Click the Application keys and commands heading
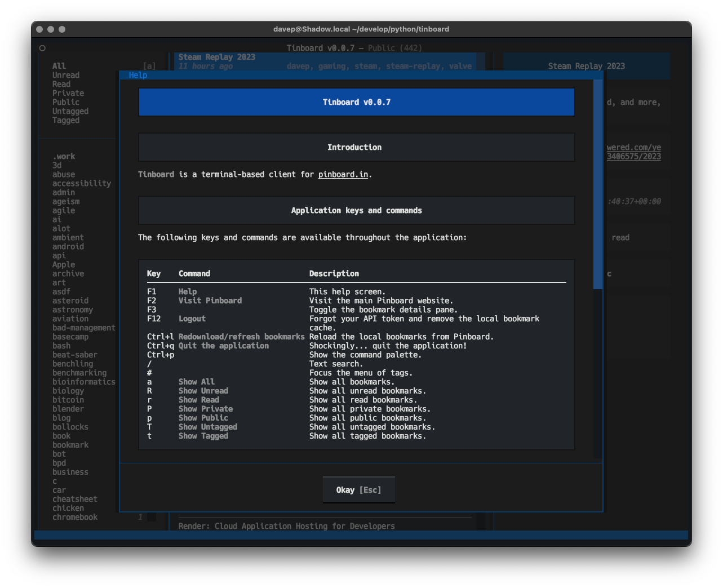 click(357, 210)
